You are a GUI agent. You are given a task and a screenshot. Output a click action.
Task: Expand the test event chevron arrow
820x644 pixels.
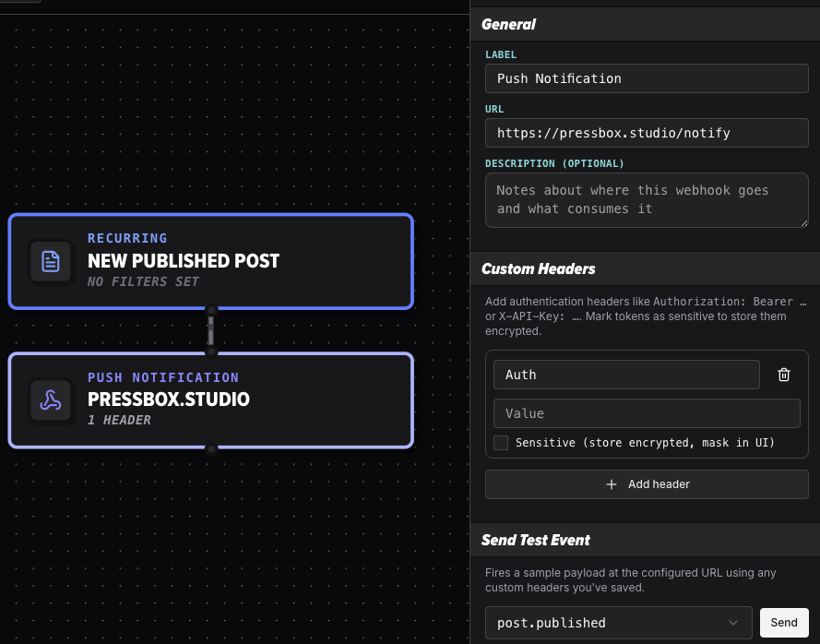point(733,623)
